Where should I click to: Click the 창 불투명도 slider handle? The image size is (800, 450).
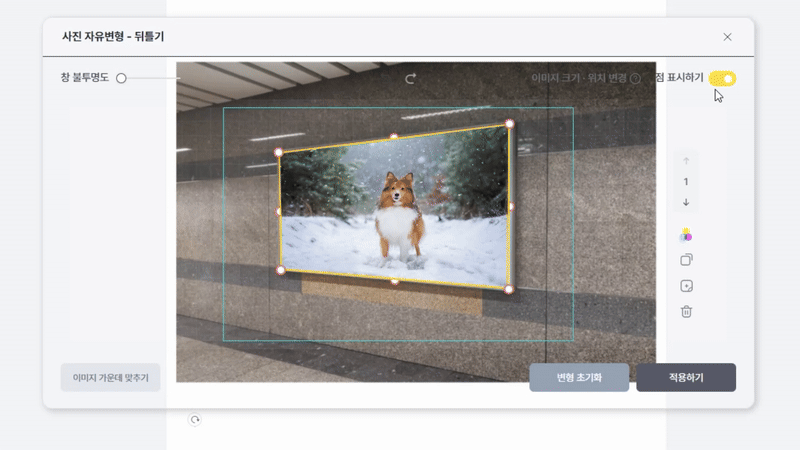121,78
